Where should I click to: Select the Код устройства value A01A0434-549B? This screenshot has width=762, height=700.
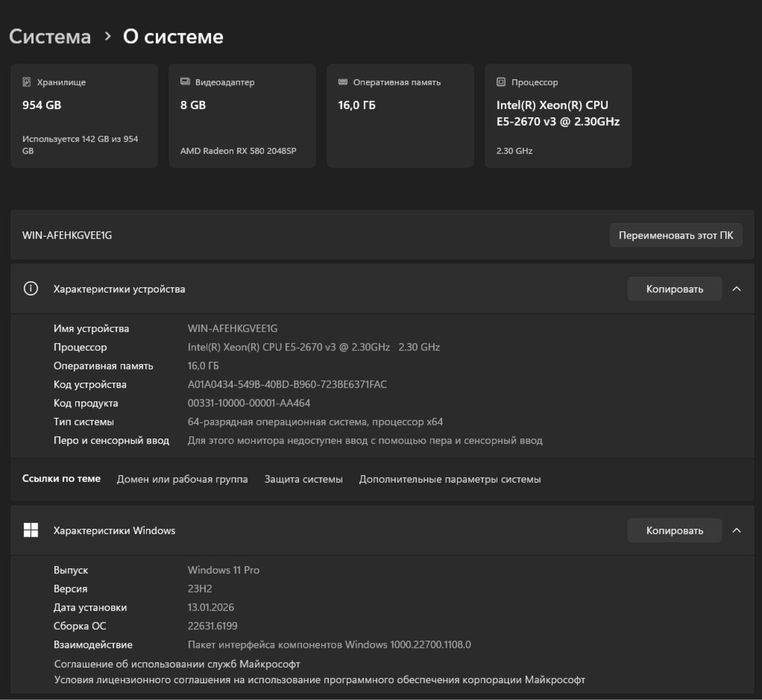[287, 385]
